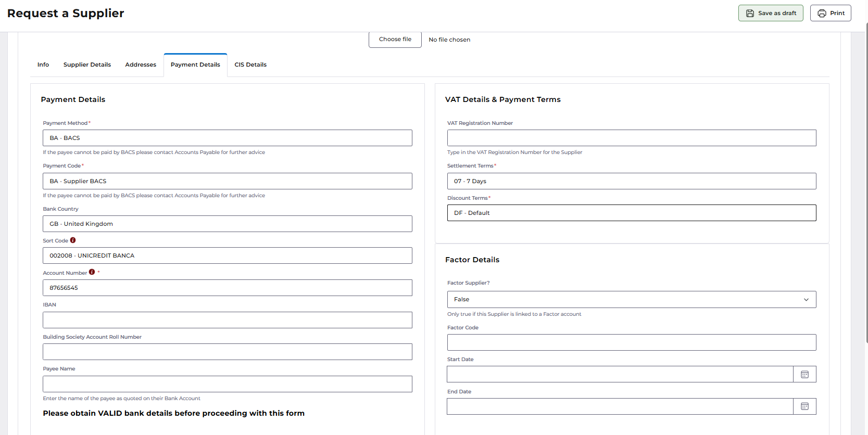Open the Payment Method field showing BACS
The width and height of the screenshot is (868, 435).
tap(228, 138)
